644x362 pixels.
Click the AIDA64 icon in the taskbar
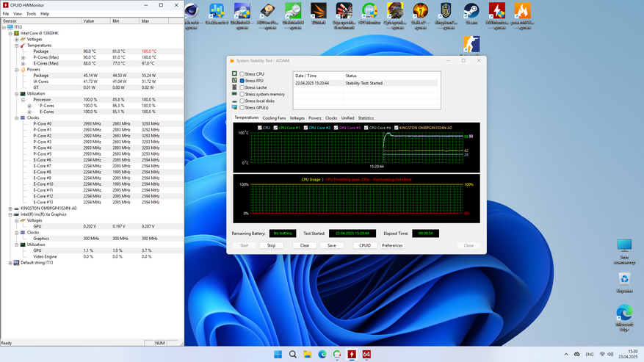point(366,355)
